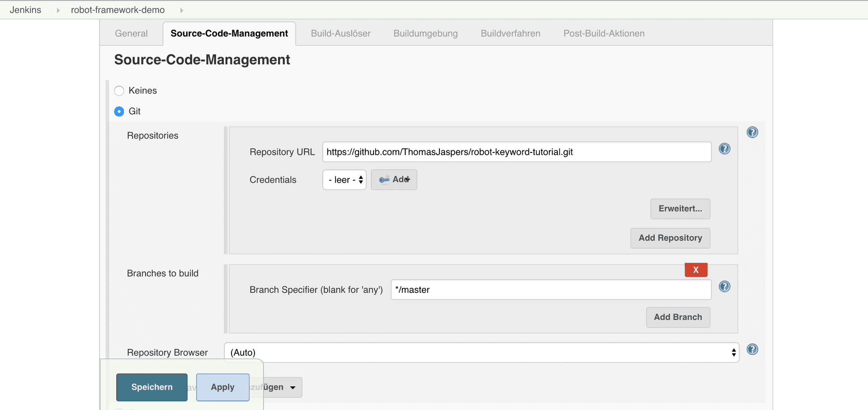This screenshot has height=410, width=868.
Task: Go to the Post-Build-Aktionen tab
Action: (604, 33)
